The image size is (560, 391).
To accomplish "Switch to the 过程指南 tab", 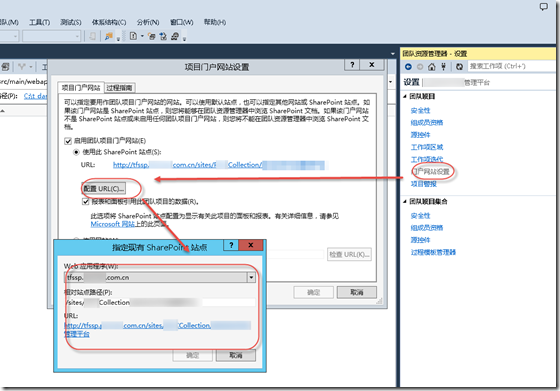I will click(119, 88).
